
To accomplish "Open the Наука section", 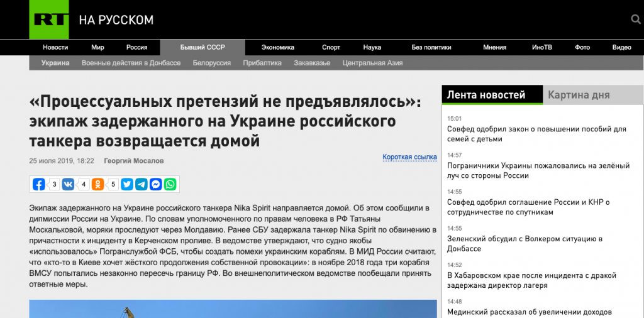I will [x=372, y=47].
